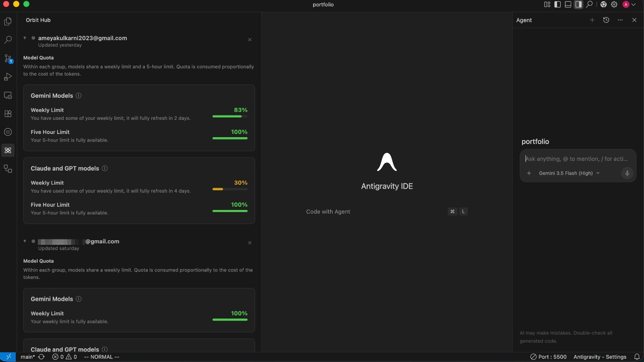Click the pink account avatar
644x362 pixels.
pyautogui.click(x=626, y=4)
